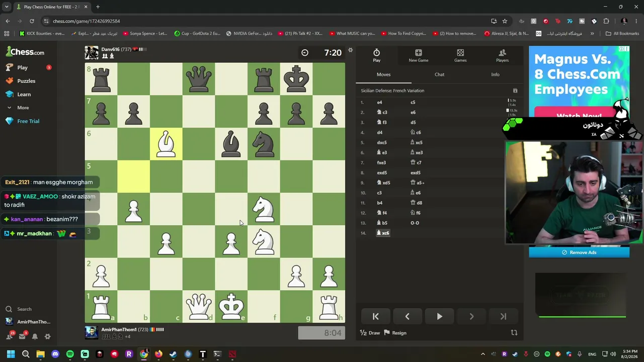Open board settings gear beside clock

click(351, 50)
